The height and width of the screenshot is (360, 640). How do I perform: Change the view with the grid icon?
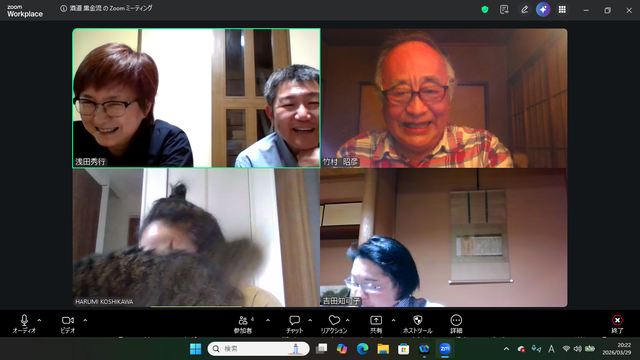coord(562,9)
